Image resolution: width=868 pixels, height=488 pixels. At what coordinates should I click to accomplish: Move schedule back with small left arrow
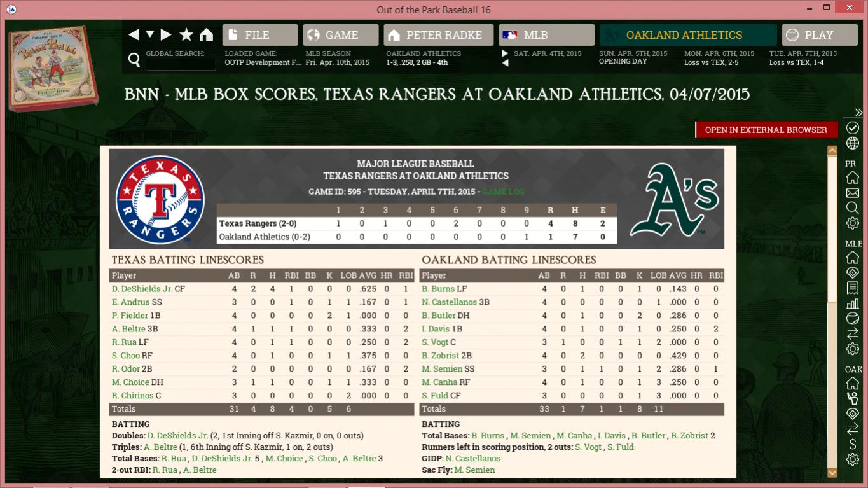pos(505,63)
